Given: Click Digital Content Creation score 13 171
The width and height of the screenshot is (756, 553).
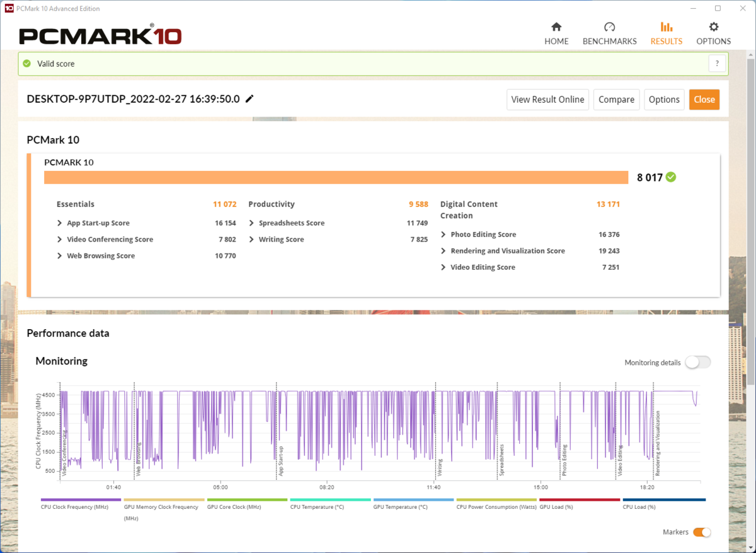Looking at the screenshot, I should click(608, 204).
